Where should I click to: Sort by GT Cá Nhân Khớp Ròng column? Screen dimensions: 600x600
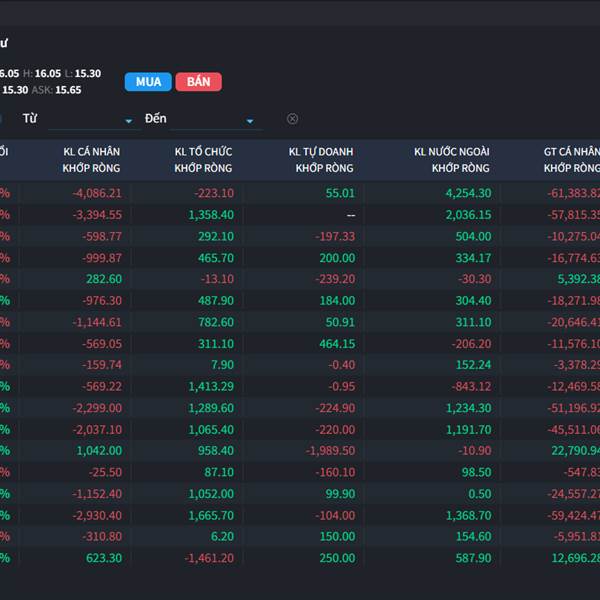[570, 160]
